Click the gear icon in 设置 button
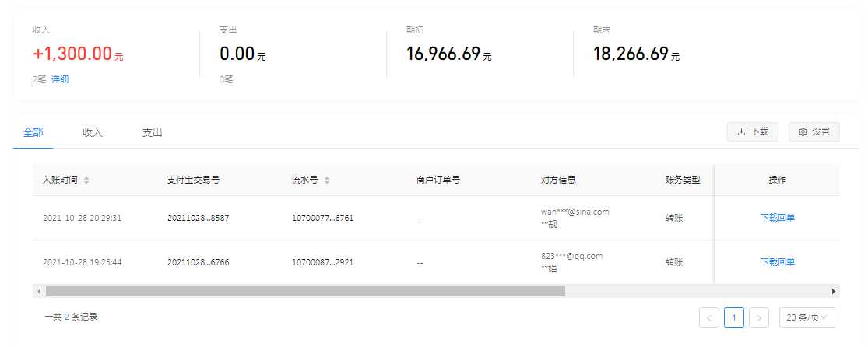 pyautogui.click(x=803, y=132)
